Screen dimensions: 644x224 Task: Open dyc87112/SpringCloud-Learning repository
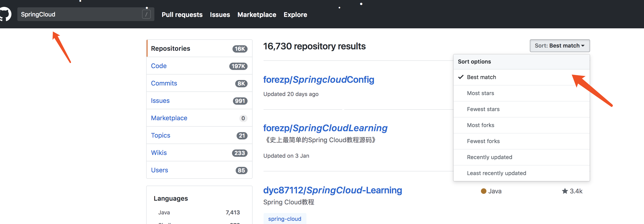[x=333, y=190]
